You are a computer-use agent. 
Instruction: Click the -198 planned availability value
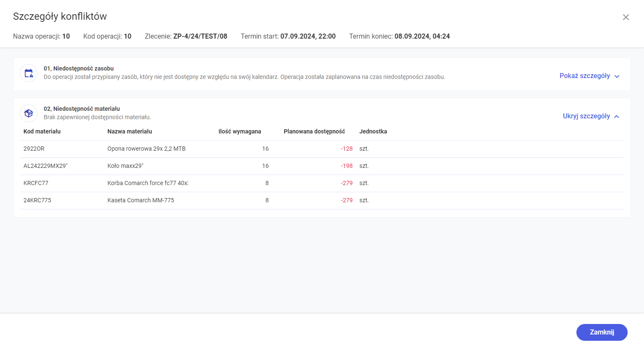click(x=347, y=166)
